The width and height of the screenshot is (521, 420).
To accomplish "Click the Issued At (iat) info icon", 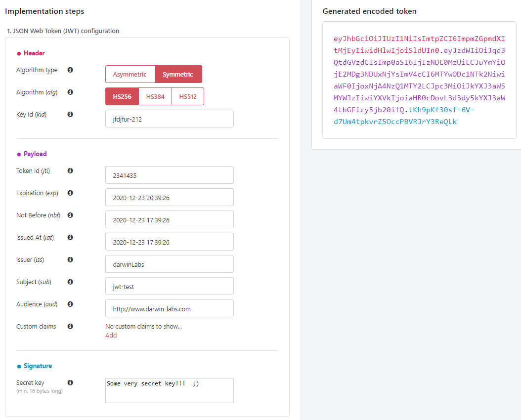I will (x=70, y=237).
